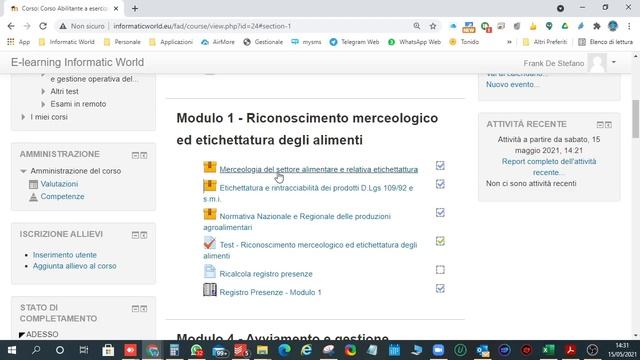640x360 pixels.
Task: Click the Normativa Nazionale lesson icon
Action: click(x=210, y=214)
